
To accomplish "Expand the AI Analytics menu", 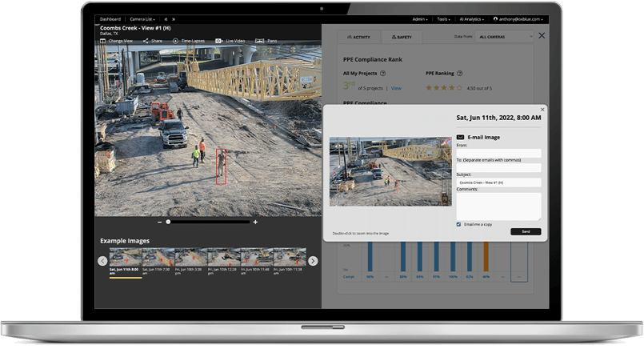I will pyautogui.click(x=471, y=19).
